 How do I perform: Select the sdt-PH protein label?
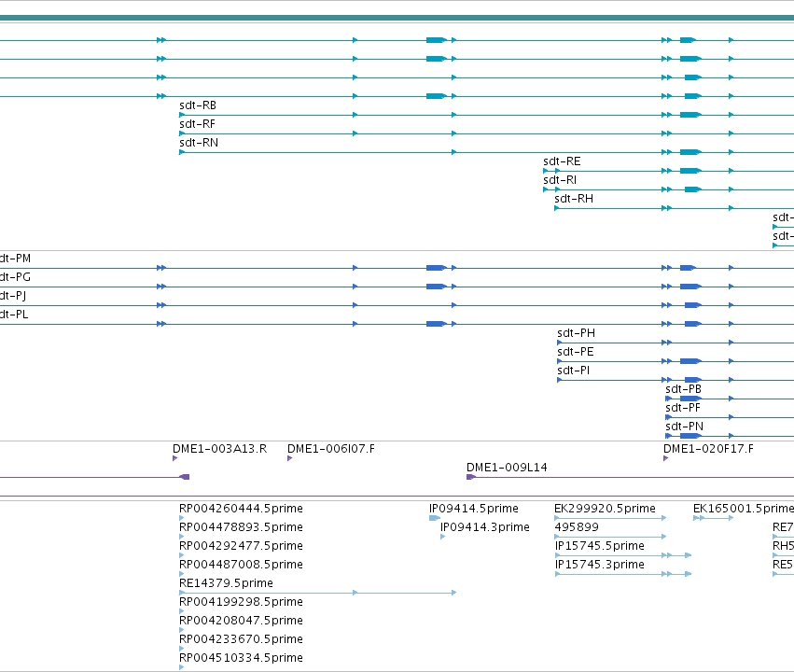tap(576, 333)
